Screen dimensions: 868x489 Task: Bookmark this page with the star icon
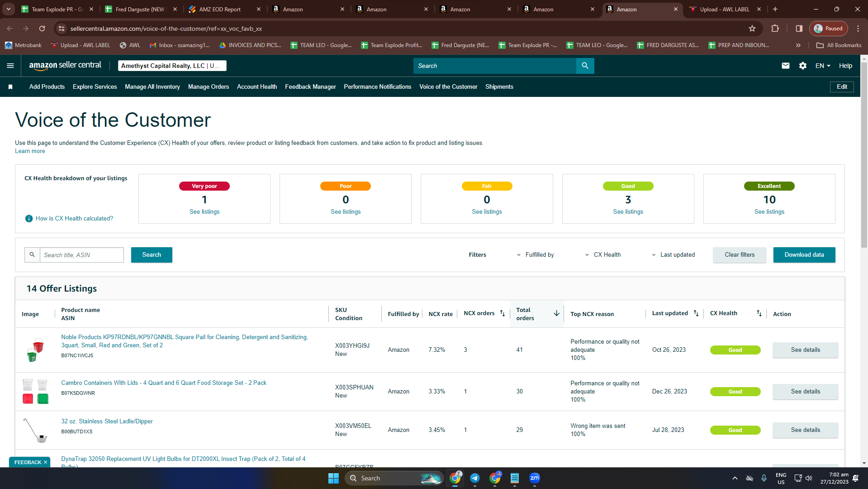pyautogui.click(x=752, y=29)
